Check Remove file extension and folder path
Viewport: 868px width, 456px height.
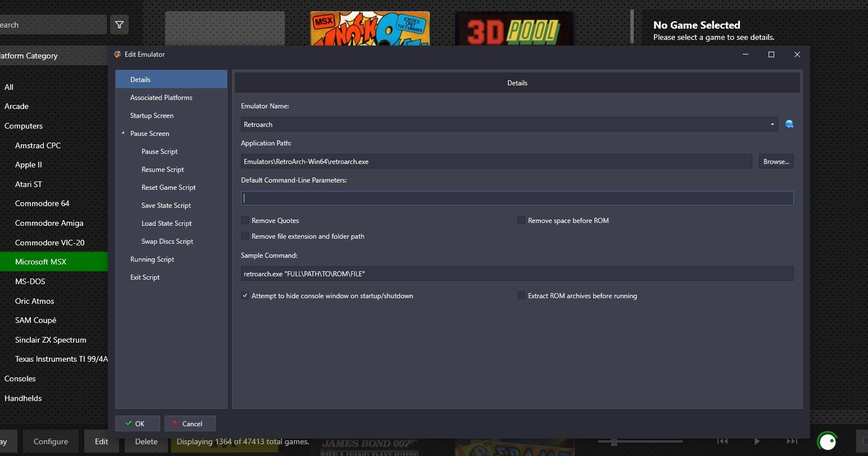point(245,236)
